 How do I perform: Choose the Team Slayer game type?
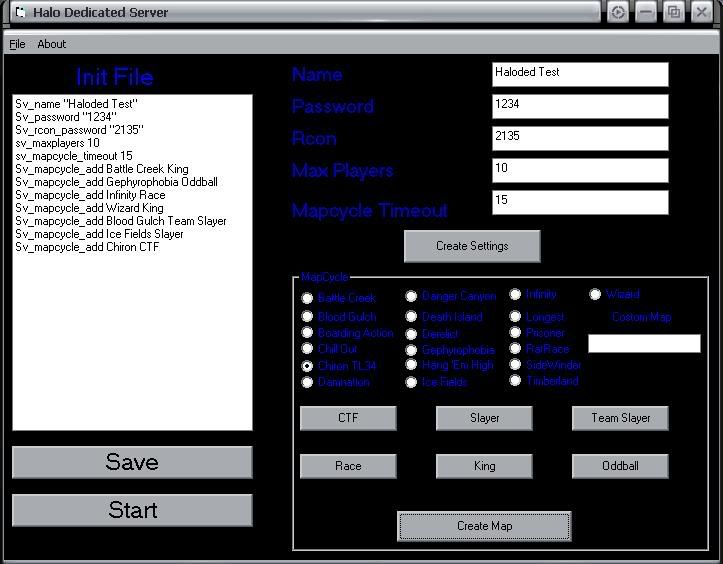coord(620,418)
